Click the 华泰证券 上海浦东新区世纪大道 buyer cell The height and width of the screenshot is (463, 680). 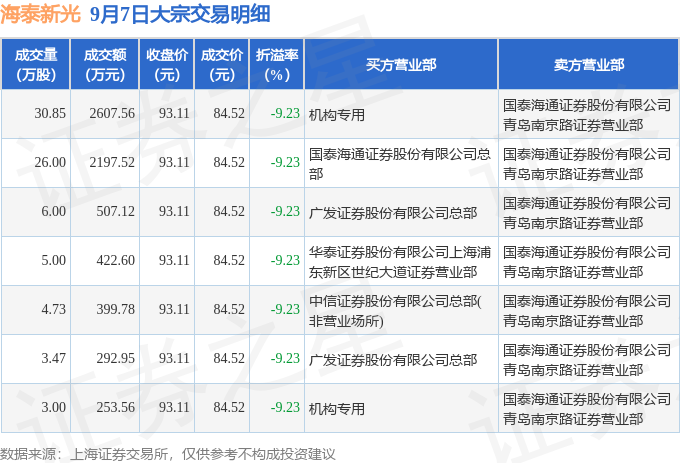(x=401, y=261)
